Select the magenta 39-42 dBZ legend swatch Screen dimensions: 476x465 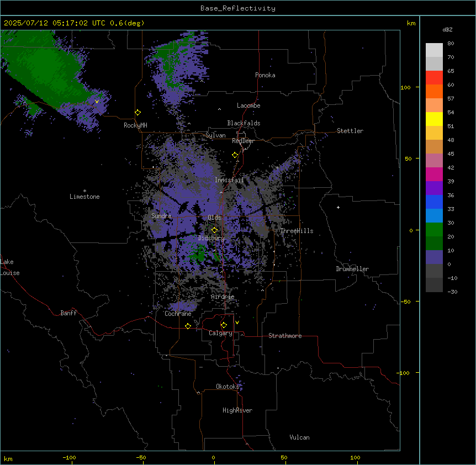[x=434, y=174]
